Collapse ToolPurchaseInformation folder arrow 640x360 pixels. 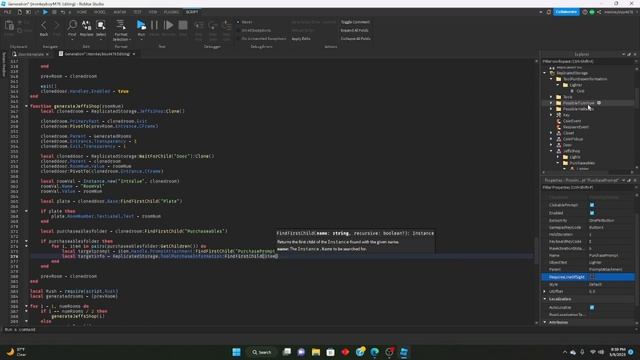coord(551,79)
